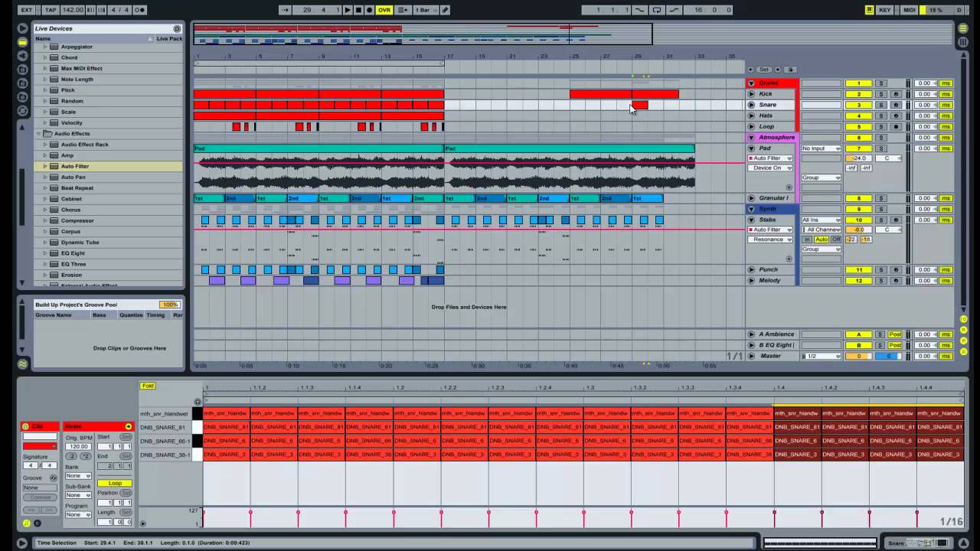Add automation lane under Stabs track
Viewport: 980px width, 551px height.
point(789,259)
